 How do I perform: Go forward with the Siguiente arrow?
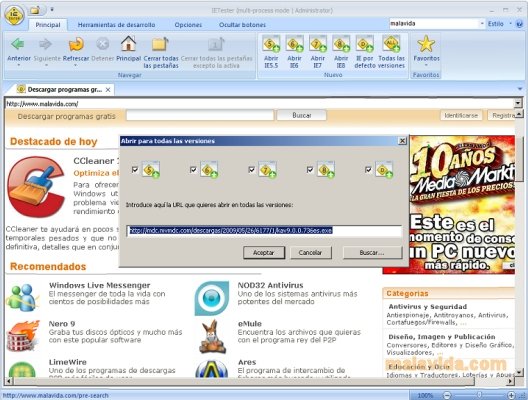point(46,44)
